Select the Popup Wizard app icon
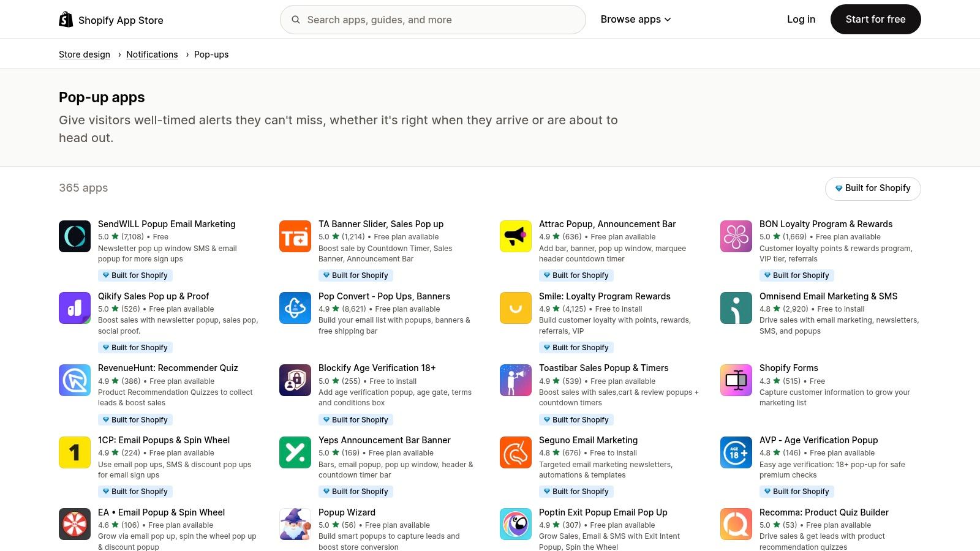Screen dimensions: 980x551 point(295,524)
